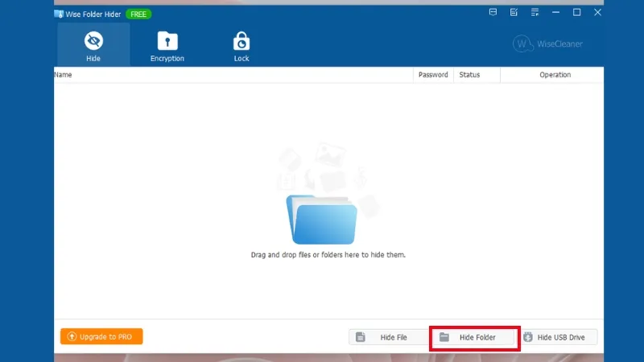Click the Upgrade to PRO button
Image resolution: width=644 pixels, height=362 pixels.
click(101, 336)
